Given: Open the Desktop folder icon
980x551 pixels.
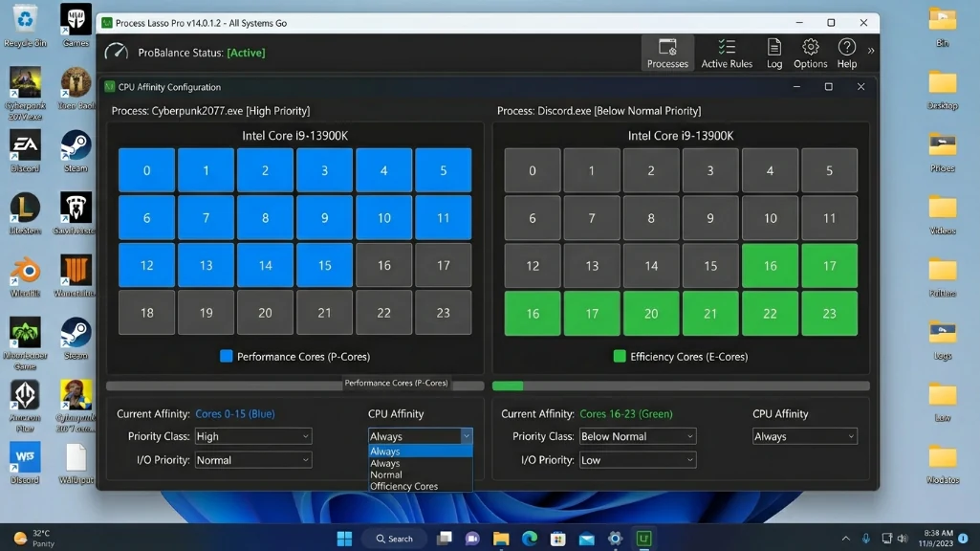Looking at the screenshot, I should pos(942,88).
